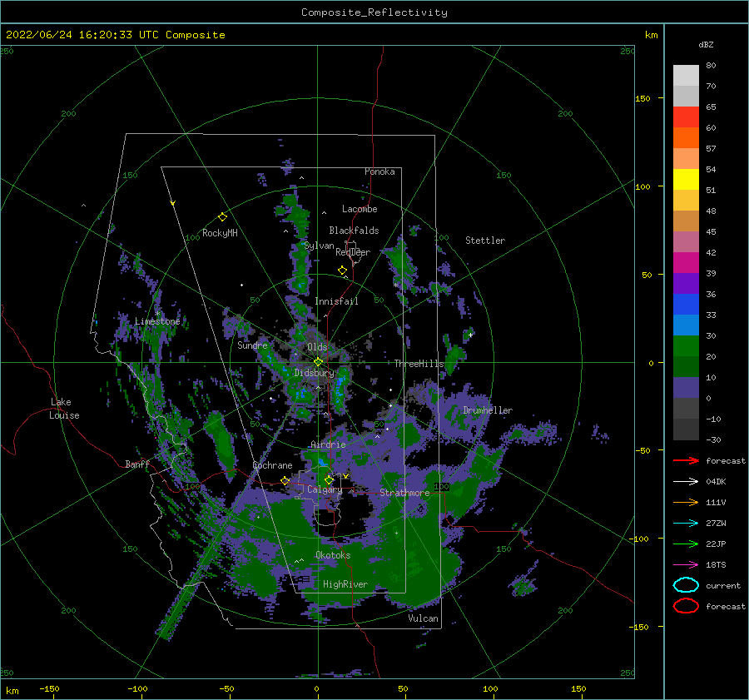Image resolution: width=749 pixels, height=700 pixels.
Task: Click the Innisfail town label
Action: [x=336, y=301]
